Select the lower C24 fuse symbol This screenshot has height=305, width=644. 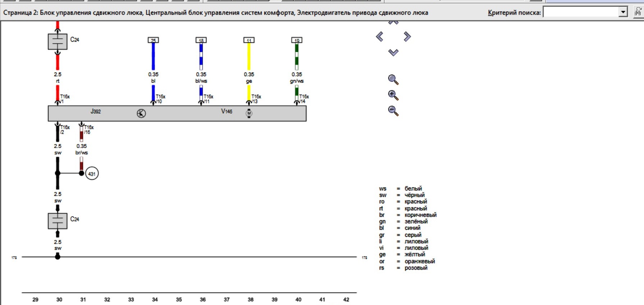click(58, 221)
